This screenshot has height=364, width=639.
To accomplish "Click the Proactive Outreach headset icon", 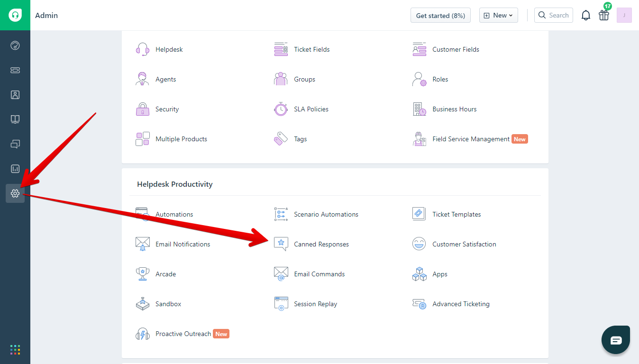I will point(143,334).
